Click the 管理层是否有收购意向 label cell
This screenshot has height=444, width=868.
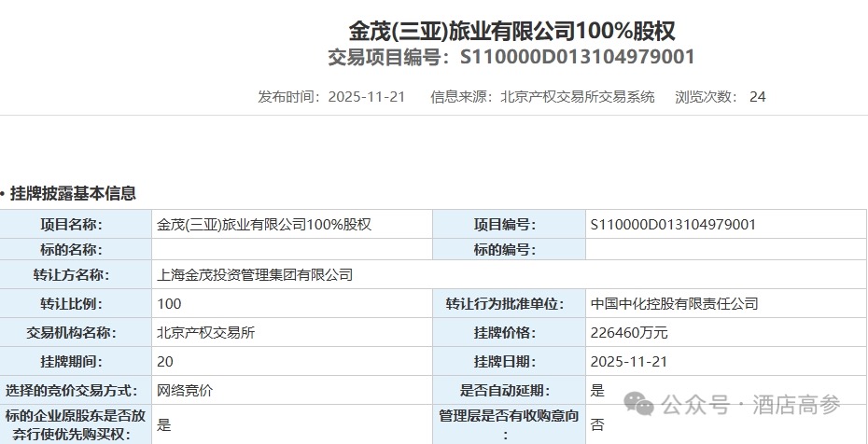[509, 424]
